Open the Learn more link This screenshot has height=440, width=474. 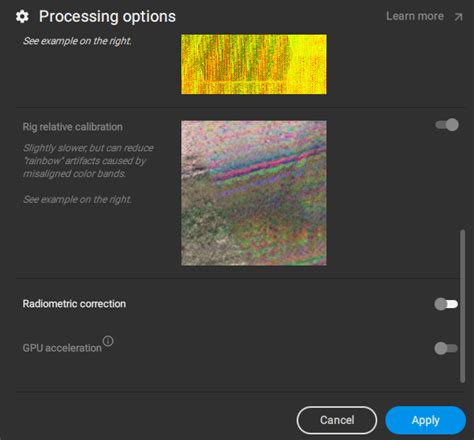[x=415, y=16]
